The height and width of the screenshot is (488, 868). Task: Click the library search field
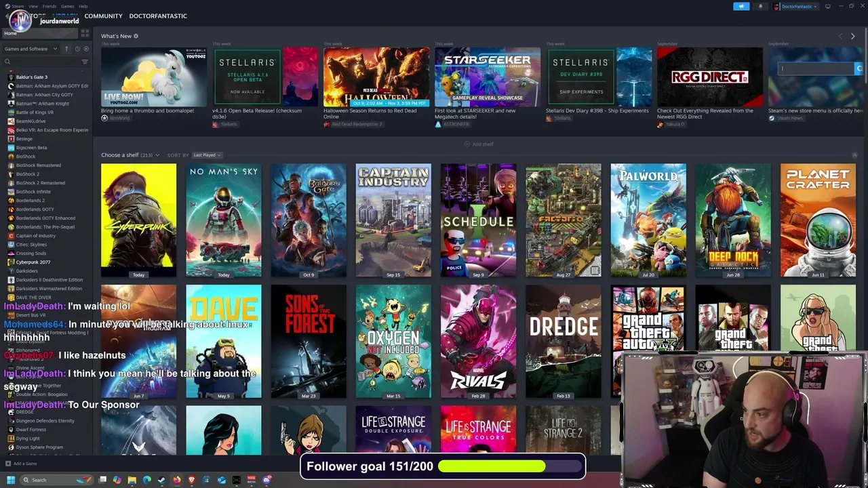point(46,62)
